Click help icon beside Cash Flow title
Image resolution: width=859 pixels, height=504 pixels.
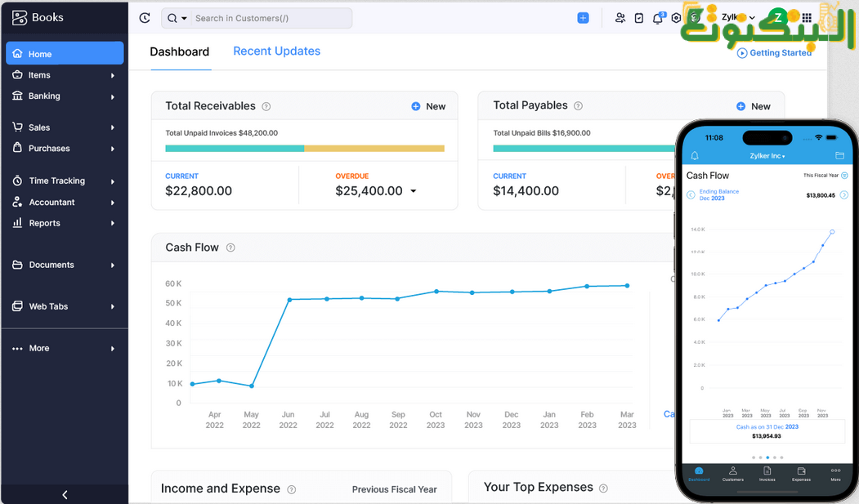pyautogui.click(x=230, y=248)
